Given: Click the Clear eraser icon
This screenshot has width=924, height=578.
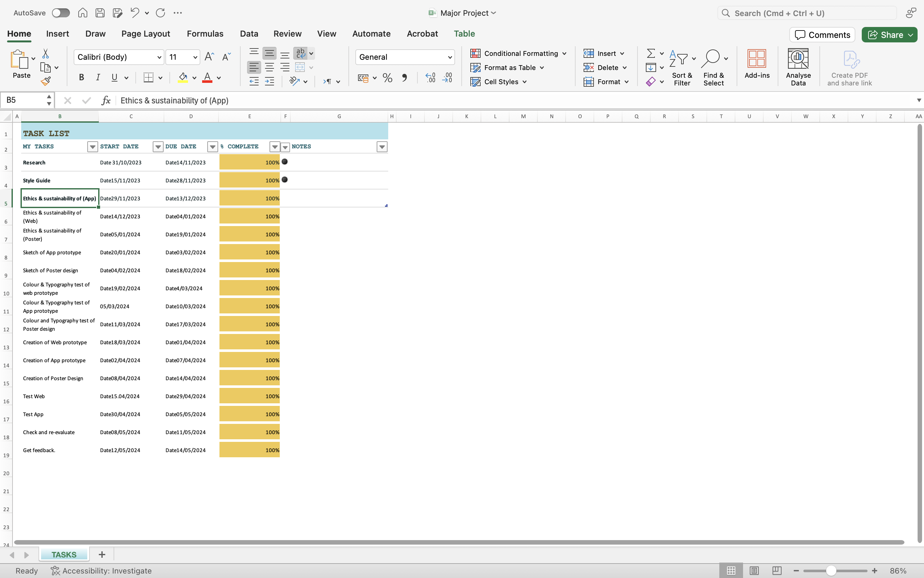Looking at the screenshot, I should [x=651, y=82].
